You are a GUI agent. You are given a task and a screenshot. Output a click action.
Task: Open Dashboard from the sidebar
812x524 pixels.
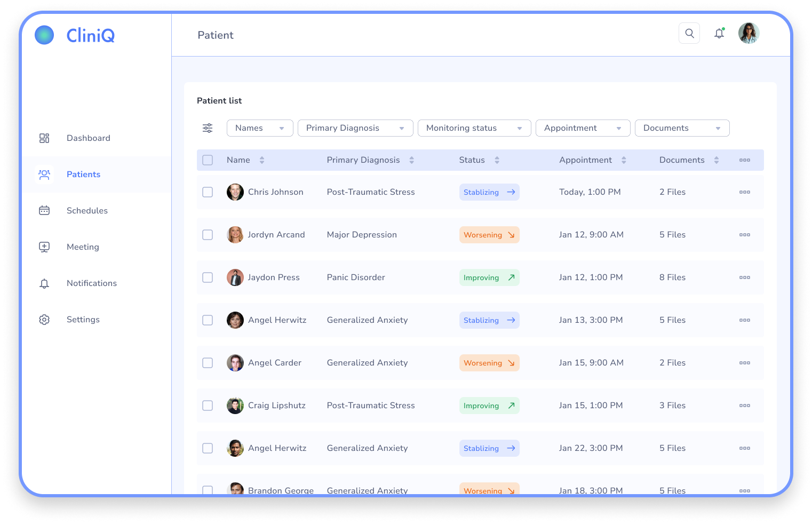88,138
